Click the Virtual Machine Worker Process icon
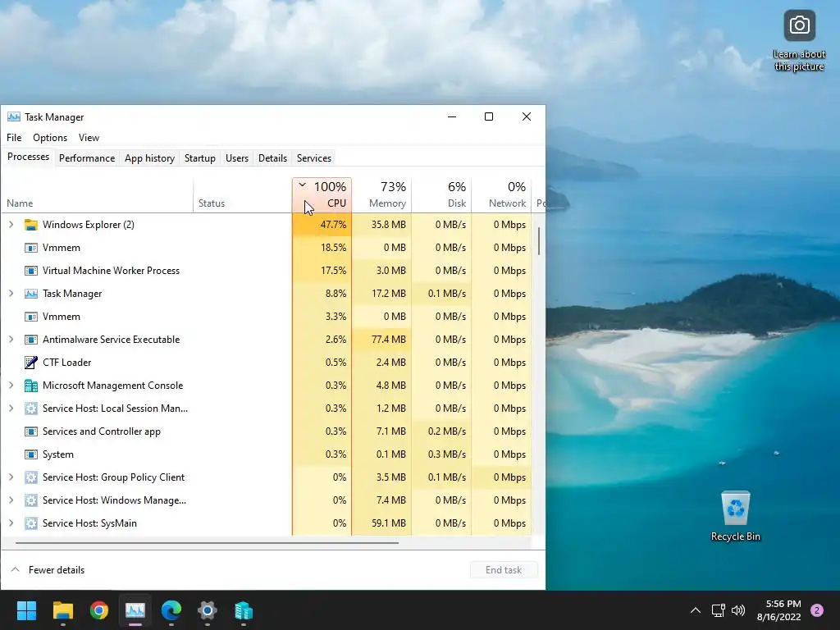This screenshot has width=840, height=630. 31,271
